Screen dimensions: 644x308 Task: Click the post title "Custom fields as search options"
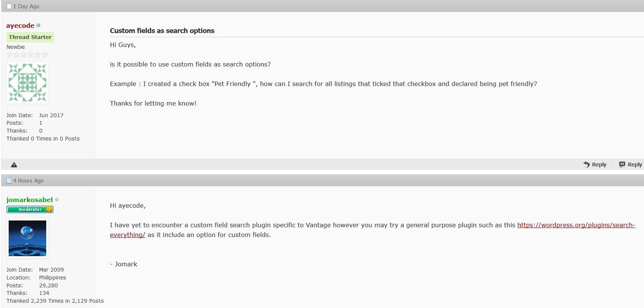162,31
